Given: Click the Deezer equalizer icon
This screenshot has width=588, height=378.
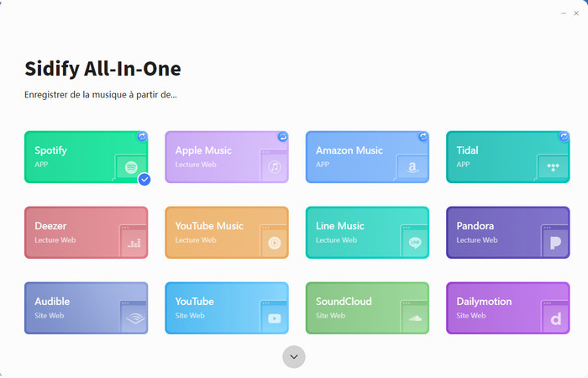Looking at the screenshot, I should tap(134, 243).
